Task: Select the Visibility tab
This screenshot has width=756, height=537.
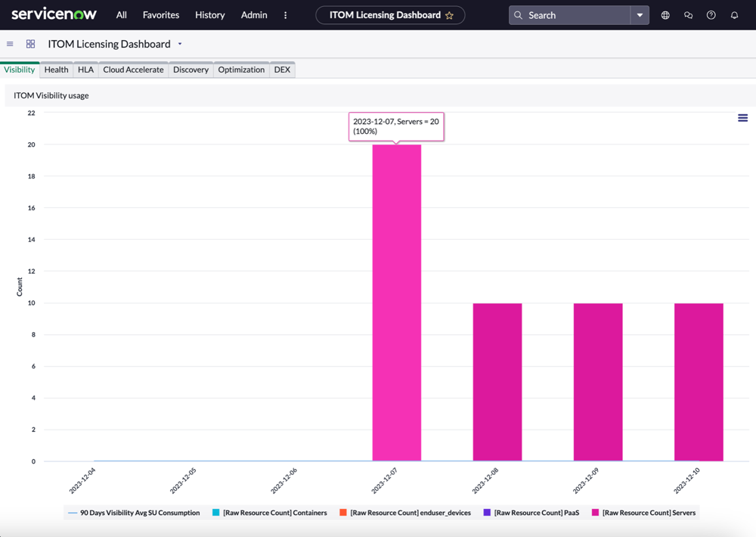Action: (20, 70)
